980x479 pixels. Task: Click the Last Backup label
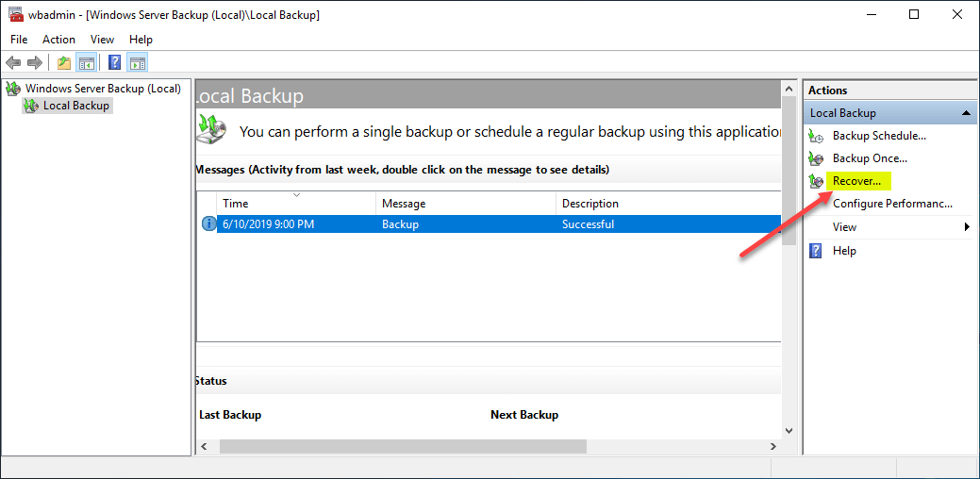tap(230, 415)
